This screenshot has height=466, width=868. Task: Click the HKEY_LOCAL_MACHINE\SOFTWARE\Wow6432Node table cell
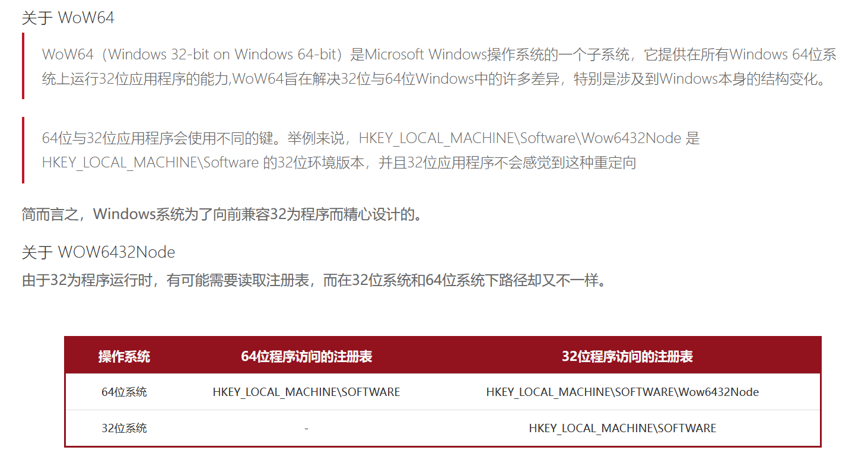click(x=622, y=392)
